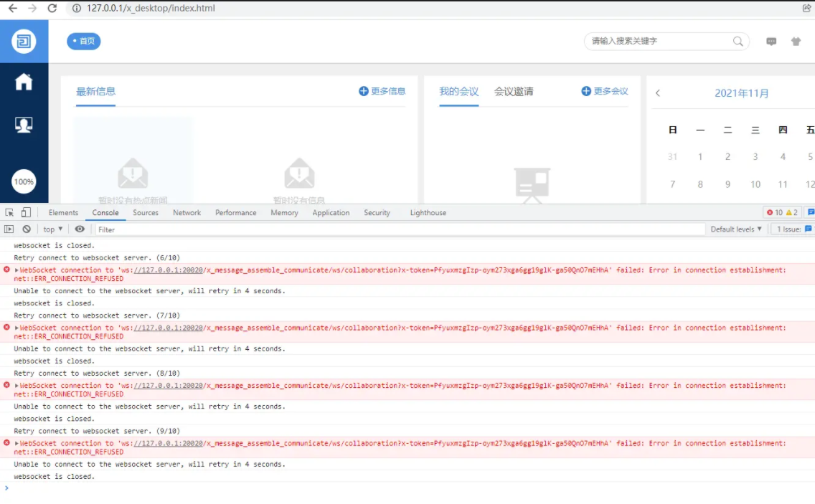Switch to the Console tab
Viewport: 815px width, 504px height.
105,212
